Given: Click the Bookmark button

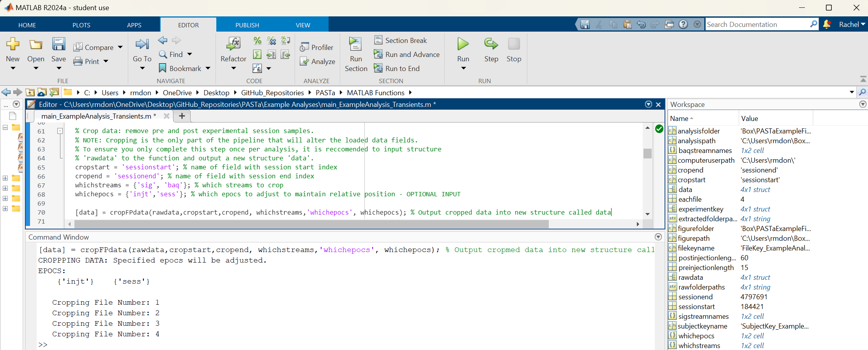Looking at the screenshot, I should pyautogui.click(x=180, y=68).
